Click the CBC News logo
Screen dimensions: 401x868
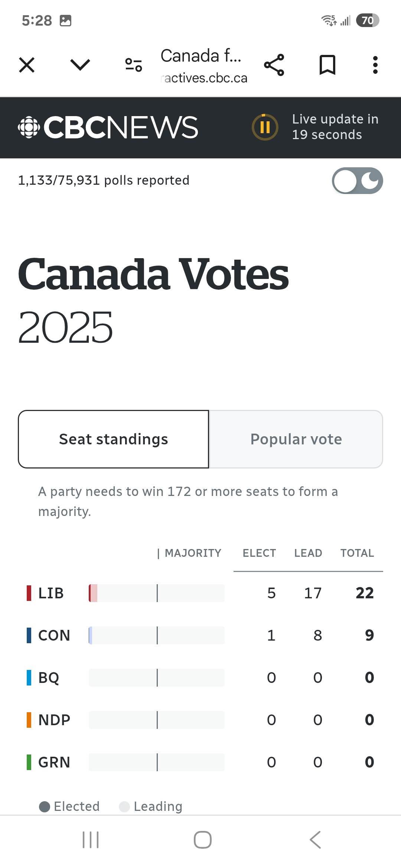pos(108,128)
